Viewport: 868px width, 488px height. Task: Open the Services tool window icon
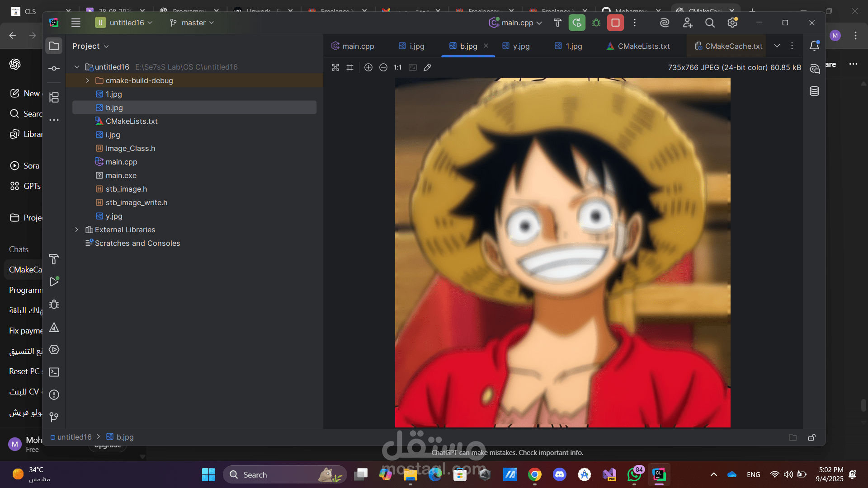point(54,349)
